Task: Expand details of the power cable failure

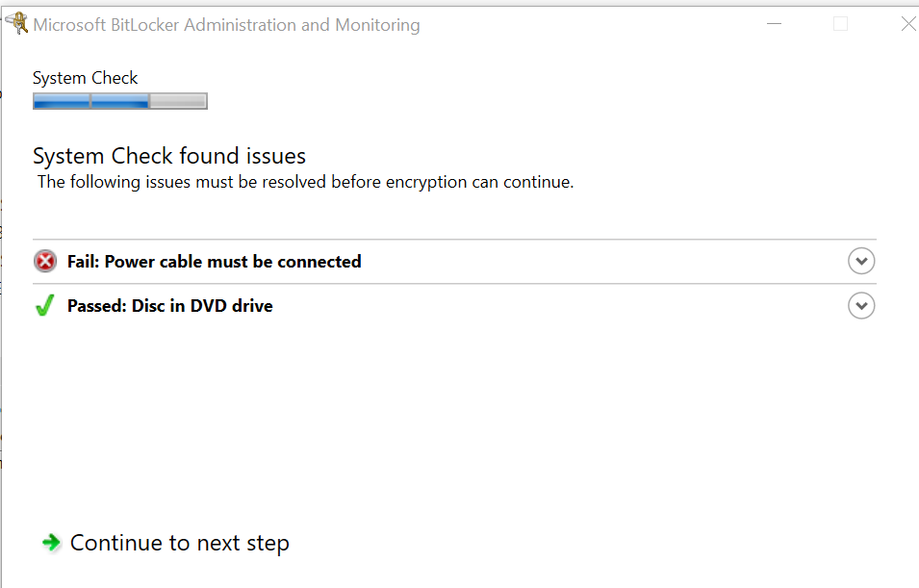Action: (x=861, y=261)
